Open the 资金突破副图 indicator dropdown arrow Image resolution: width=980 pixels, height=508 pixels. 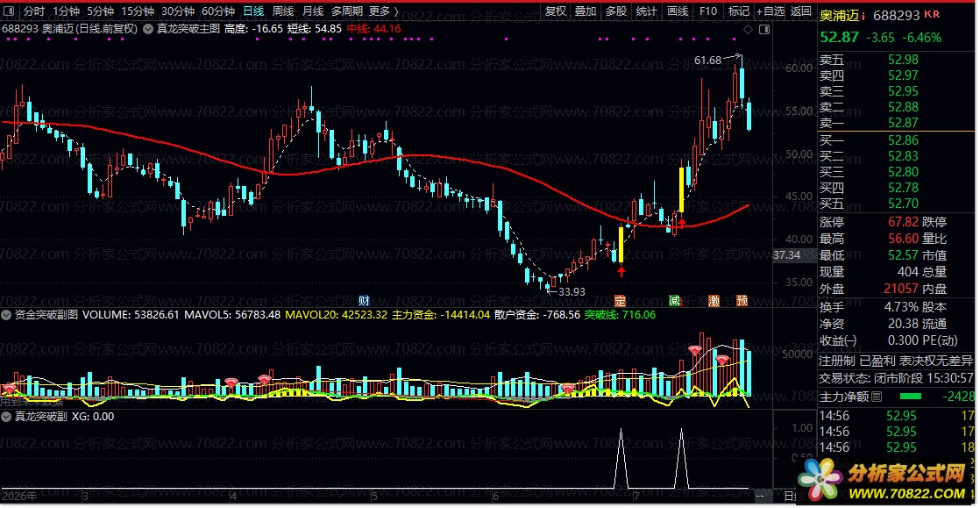pyautogui.click(x=8, y=315)
